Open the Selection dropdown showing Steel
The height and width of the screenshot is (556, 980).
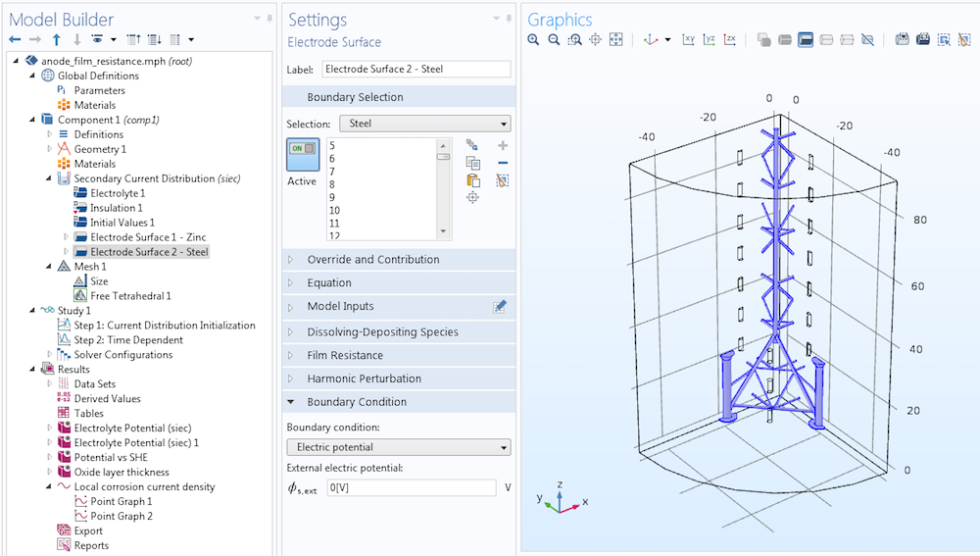(424, 124)
